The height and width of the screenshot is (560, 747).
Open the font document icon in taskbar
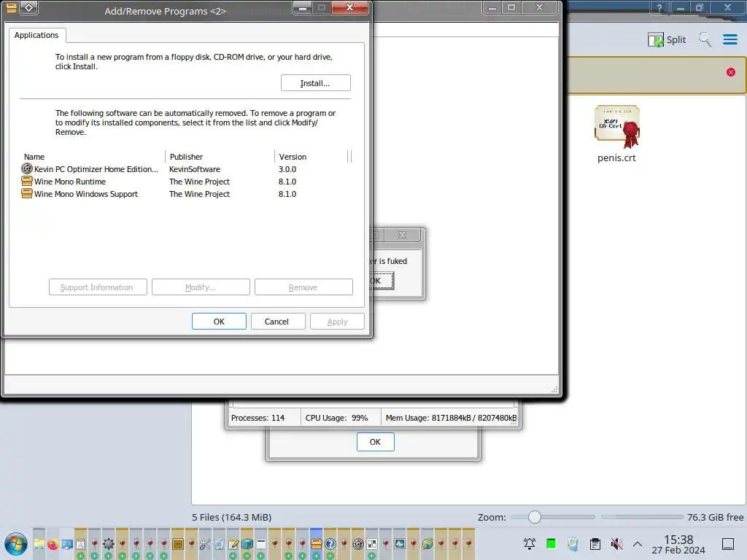[x=80, y=544]
